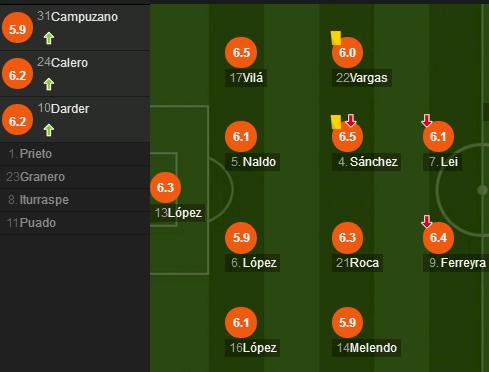Click Lei's red substituted-off arrow
This screenshot has height=372, width=489.
[x=427, y=120]
